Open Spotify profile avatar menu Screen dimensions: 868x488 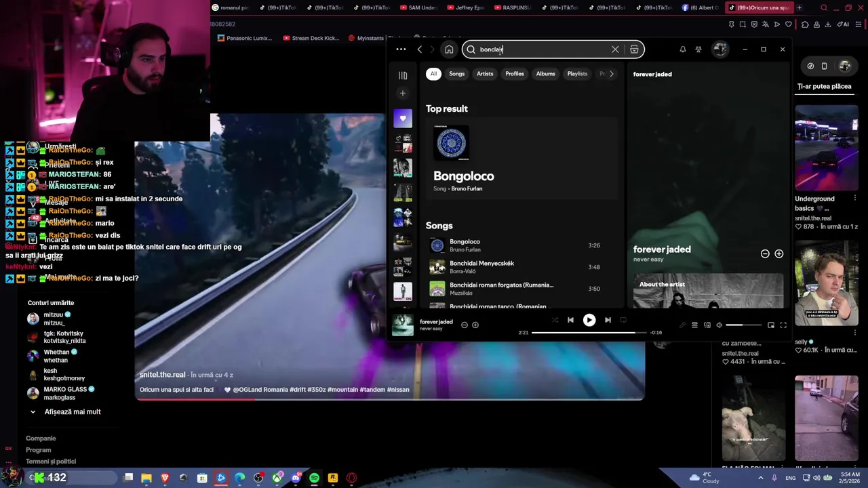(x=720, y=49)
